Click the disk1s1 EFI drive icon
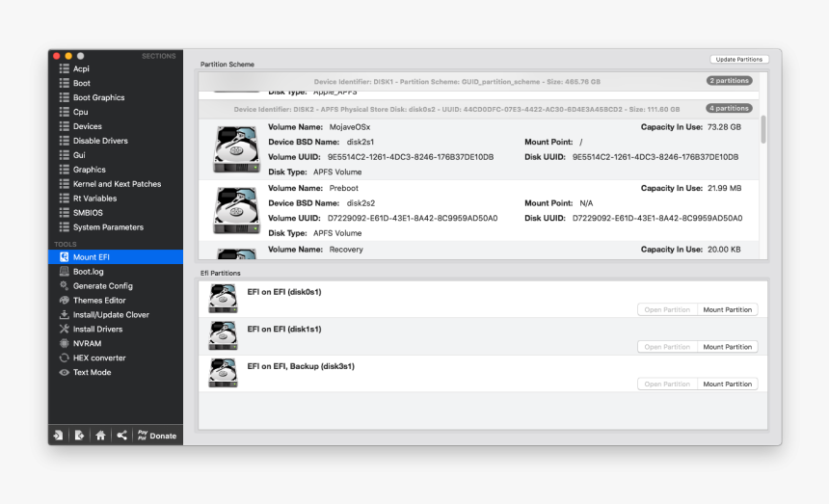Image resolution: width=829 pixels, height=504 pixels. [x=223, y=335]
